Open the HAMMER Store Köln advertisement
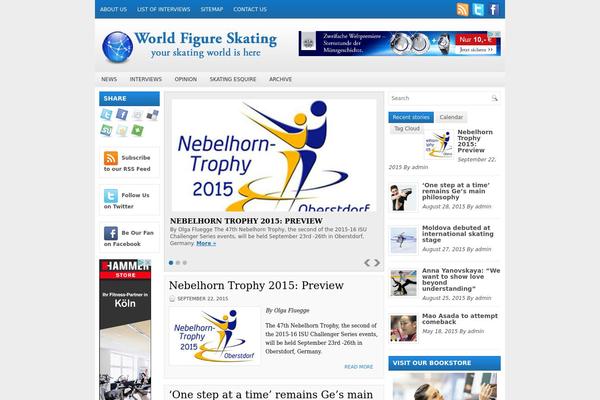This screenshot has height=400, width=600. (x=125, y=330)
